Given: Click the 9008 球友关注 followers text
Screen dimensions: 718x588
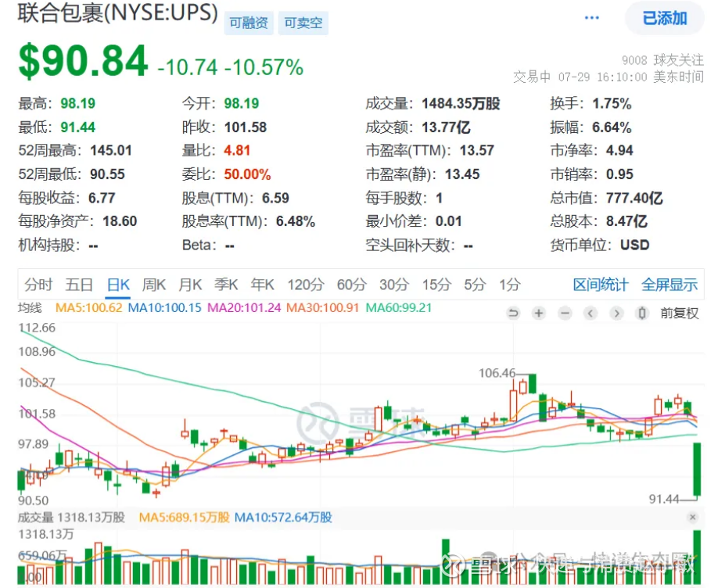Looking at the screenshot, I should [x=662, y=60].
